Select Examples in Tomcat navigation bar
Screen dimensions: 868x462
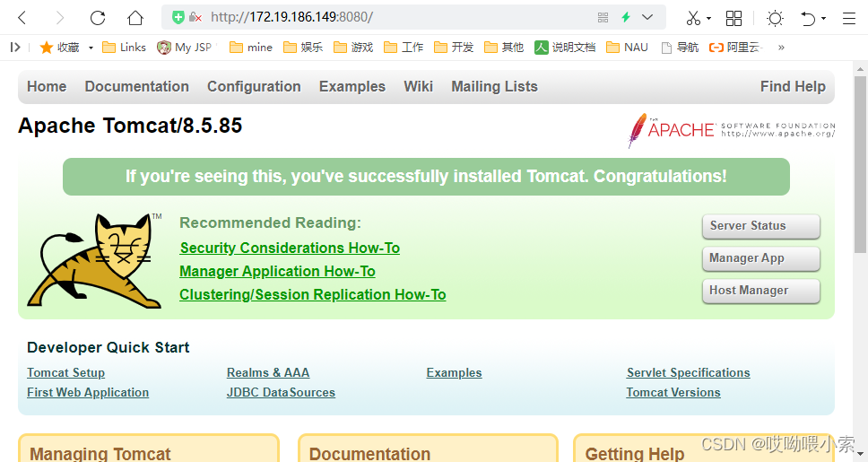pyautogui.click(x=352, y=86)
